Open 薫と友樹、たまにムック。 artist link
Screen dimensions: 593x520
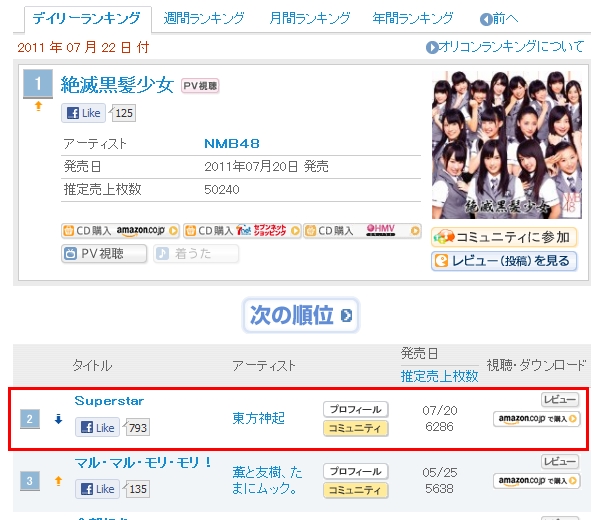267,480
